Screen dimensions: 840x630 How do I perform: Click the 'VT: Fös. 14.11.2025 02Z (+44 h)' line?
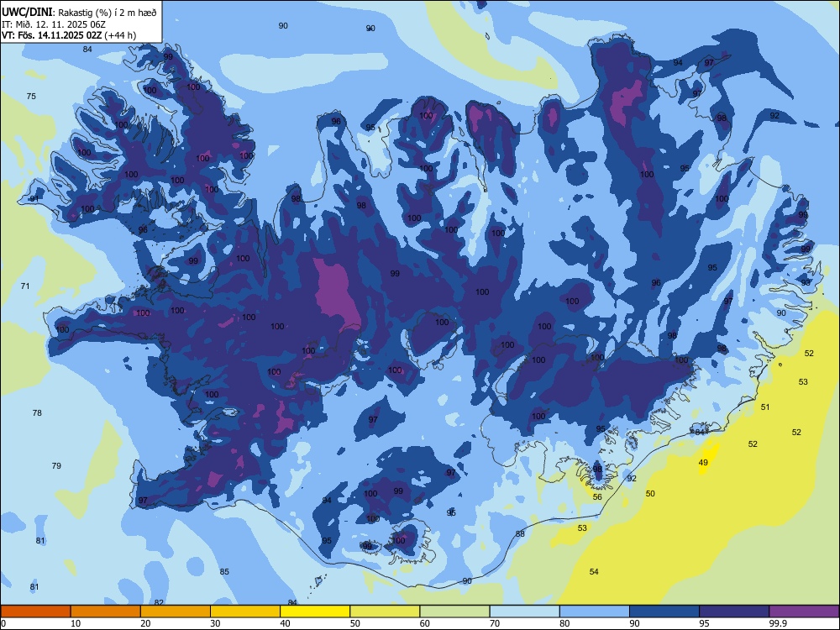point(69,35)
